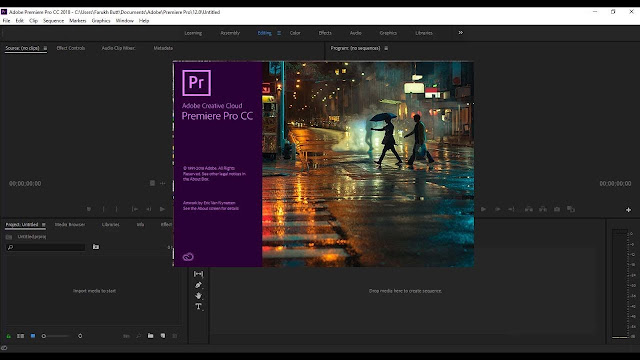Click the Project panel search field

point(46,247)
